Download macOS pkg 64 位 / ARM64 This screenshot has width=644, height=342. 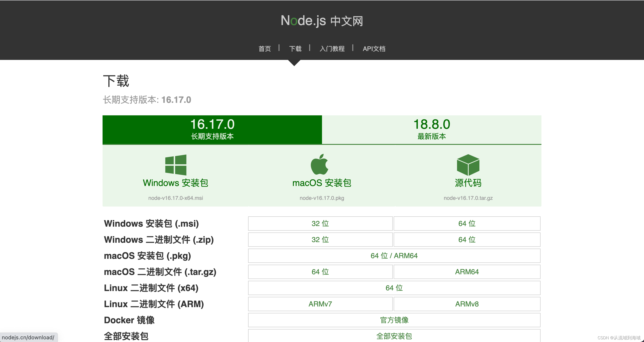[x=394, y=256]
